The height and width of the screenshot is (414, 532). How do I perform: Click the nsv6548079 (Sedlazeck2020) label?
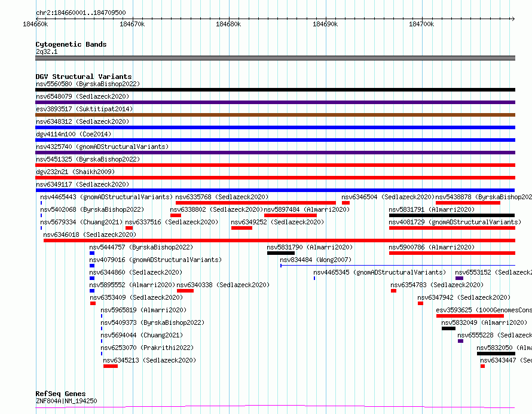tap(82, 96)
